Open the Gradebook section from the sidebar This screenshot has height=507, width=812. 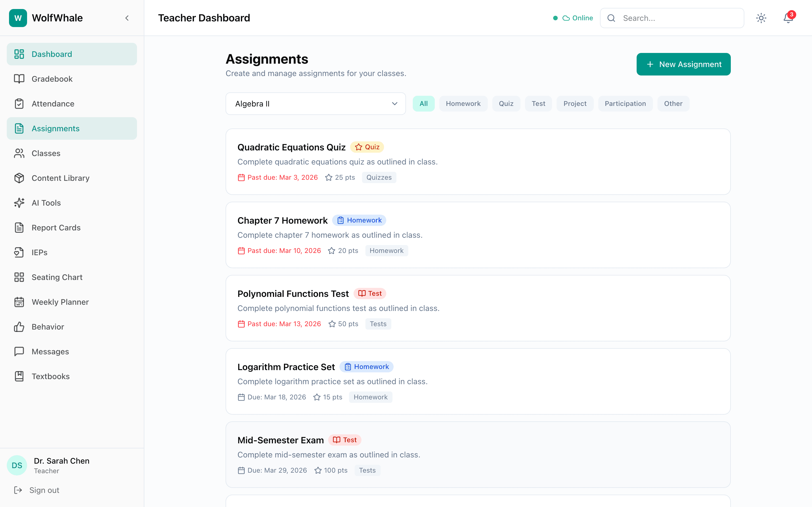pos(52,79)
